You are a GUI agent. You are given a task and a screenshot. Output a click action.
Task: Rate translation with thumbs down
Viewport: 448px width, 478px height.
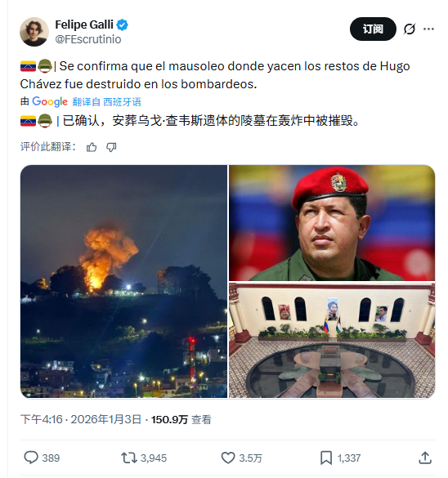point(111,147)
